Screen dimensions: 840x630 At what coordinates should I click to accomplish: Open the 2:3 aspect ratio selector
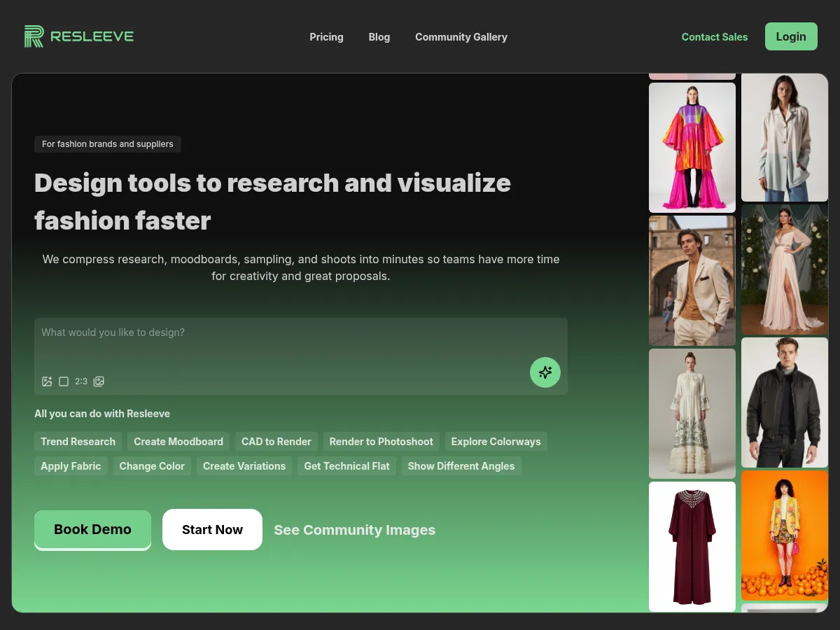(x=81, y=381)
